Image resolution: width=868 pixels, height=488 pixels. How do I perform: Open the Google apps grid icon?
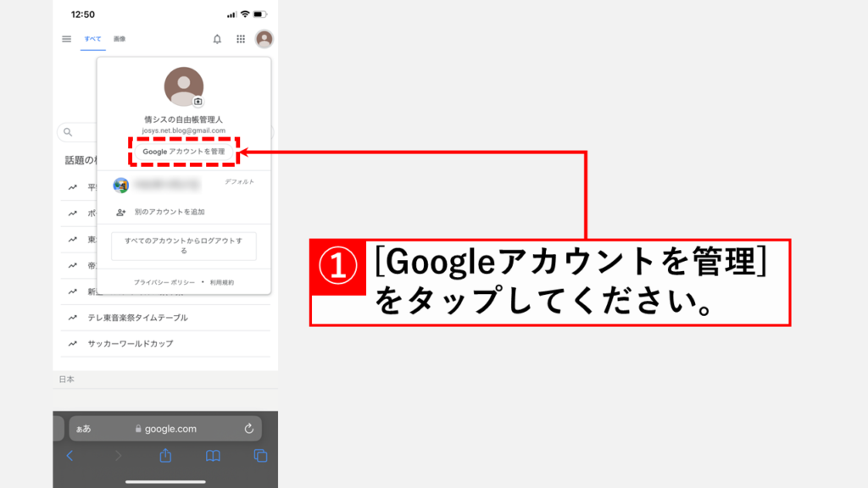241,39
